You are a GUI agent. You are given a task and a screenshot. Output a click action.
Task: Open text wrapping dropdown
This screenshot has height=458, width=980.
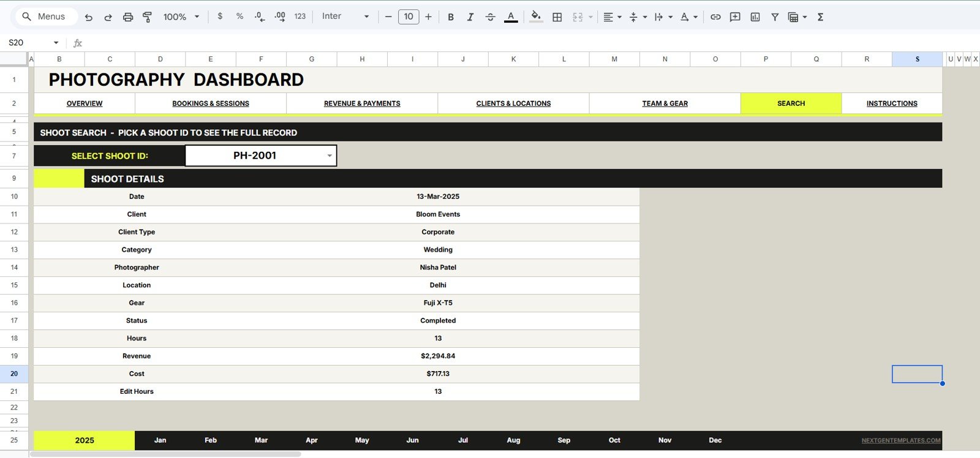663,17
